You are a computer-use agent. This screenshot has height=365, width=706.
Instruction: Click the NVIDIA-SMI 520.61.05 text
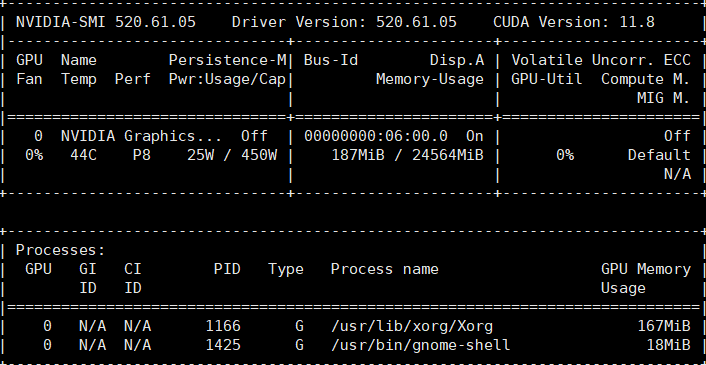(x=106, y=22)
